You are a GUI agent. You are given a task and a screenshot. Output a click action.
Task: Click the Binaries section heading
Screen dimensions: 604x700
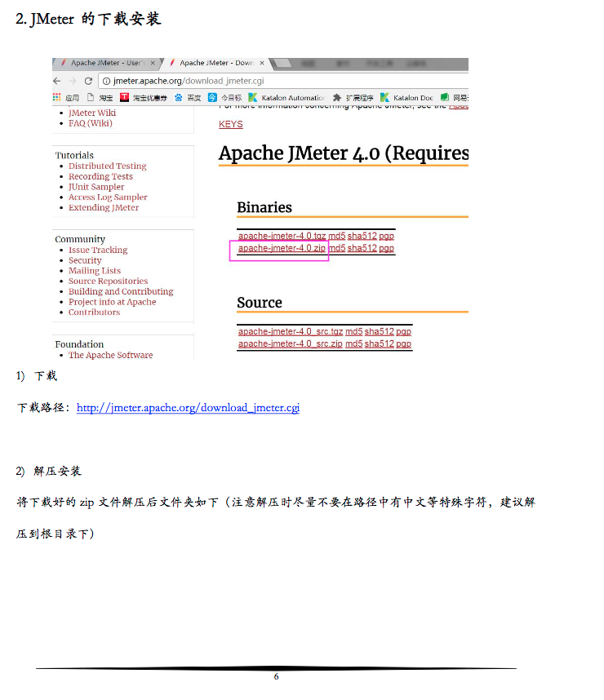[264, 207]
